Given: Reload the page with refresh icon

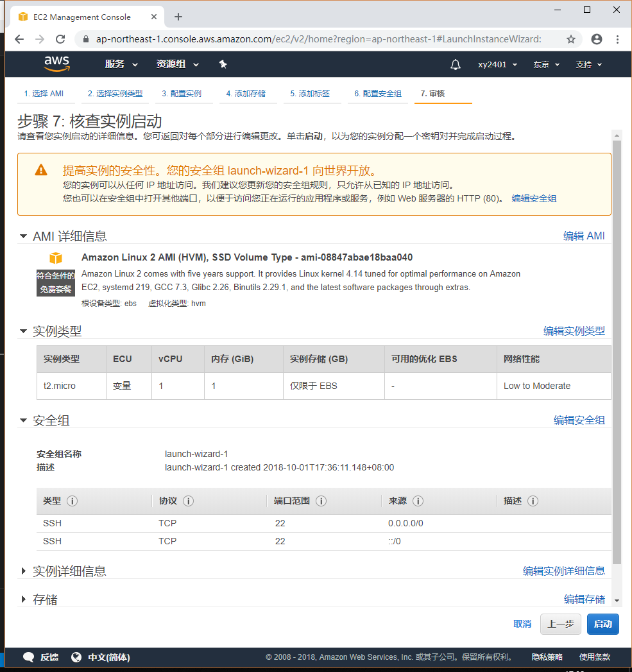Looking at the screenshot, I should (60, 39).
